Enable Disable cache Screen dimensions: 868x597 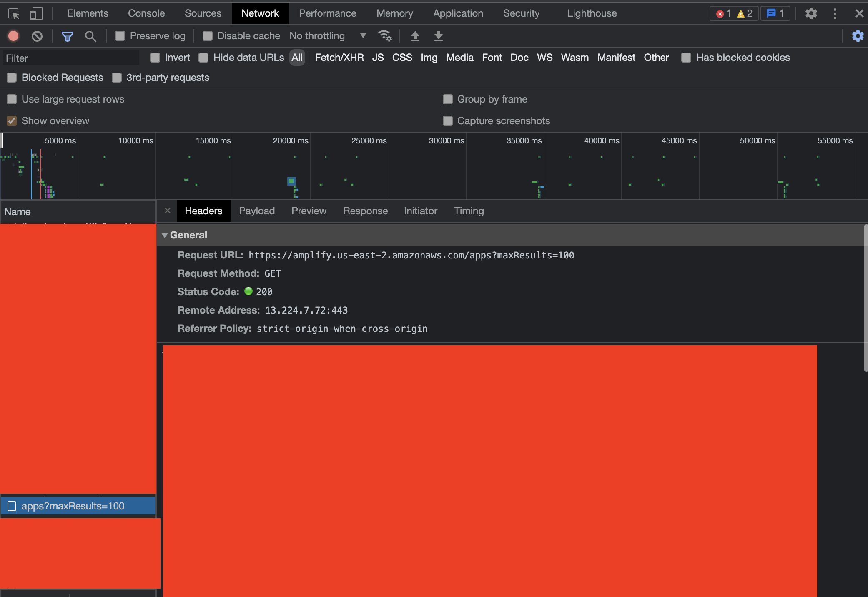pos(207,36)
